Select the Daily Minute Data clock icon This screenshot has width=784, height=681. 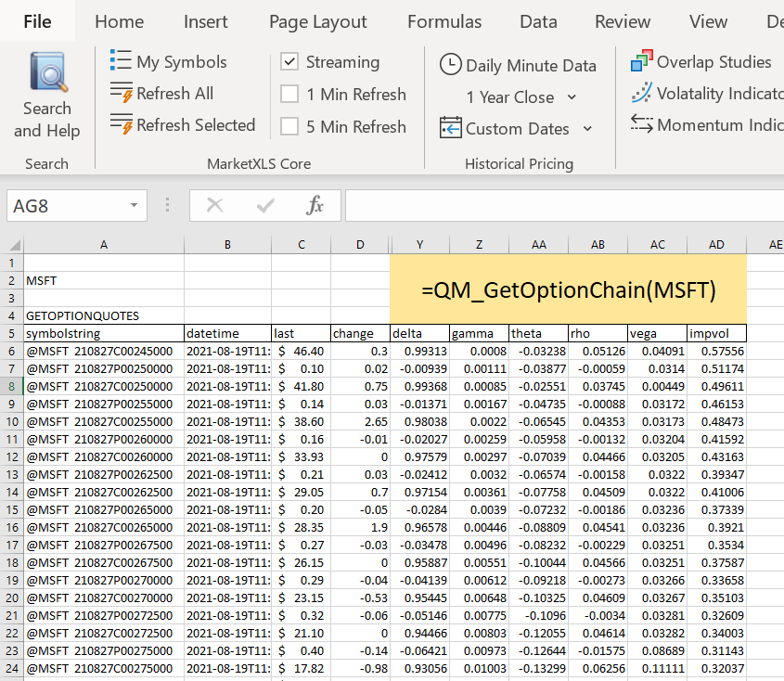point(451,66)
